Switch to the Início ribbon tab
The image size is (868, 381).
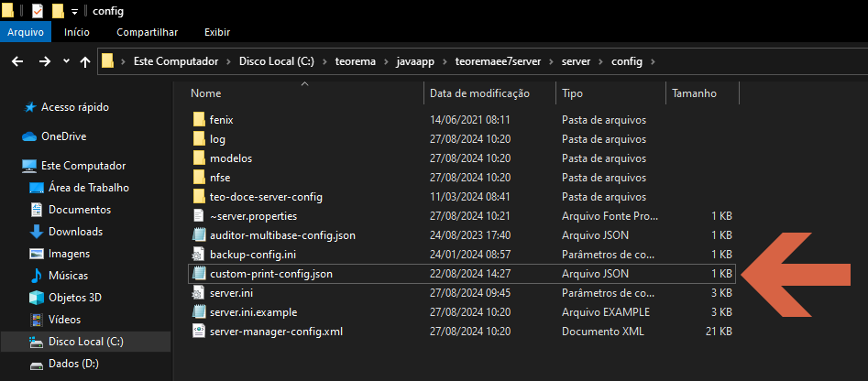pos(77,32)
